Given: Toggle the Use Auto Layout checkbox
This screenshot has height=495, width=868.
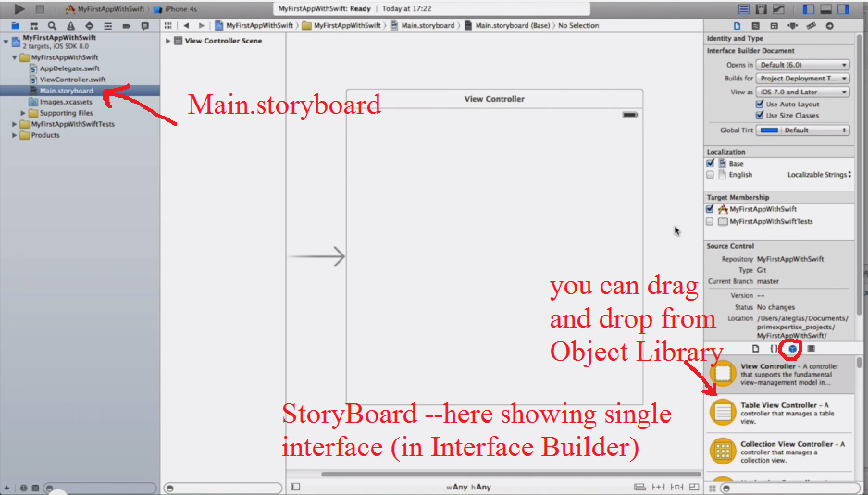Looking at the screenshot, I should point(760,105).
